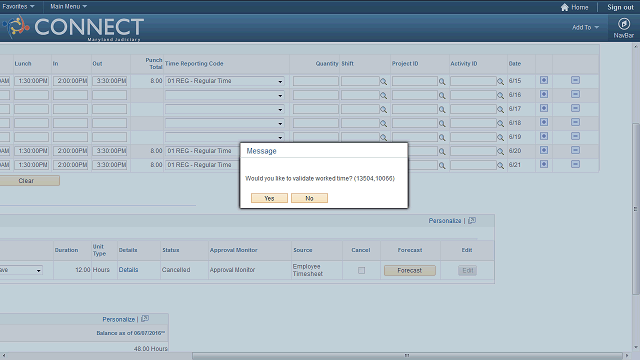Look up Activity ID for the 6/15 row
Screen dimensions: 640x360
click(x=500, y=82)
